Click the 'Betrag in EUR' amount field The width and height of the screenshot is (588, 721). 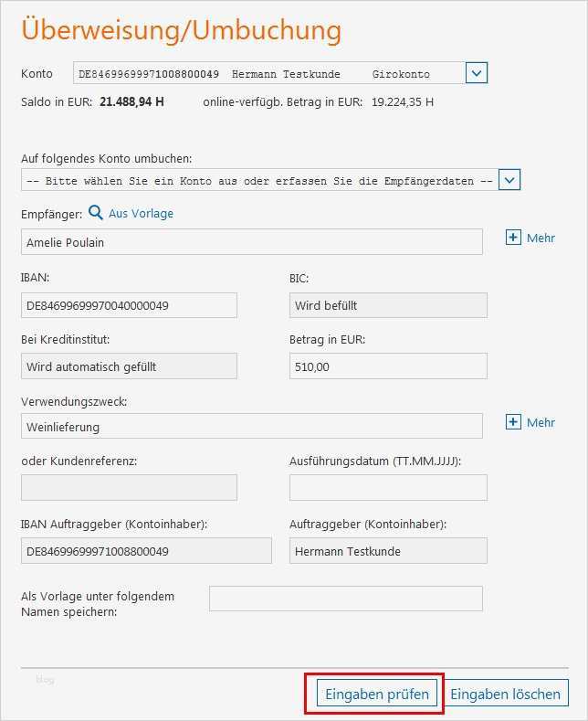pyautogui.click(x=388, y=366)
